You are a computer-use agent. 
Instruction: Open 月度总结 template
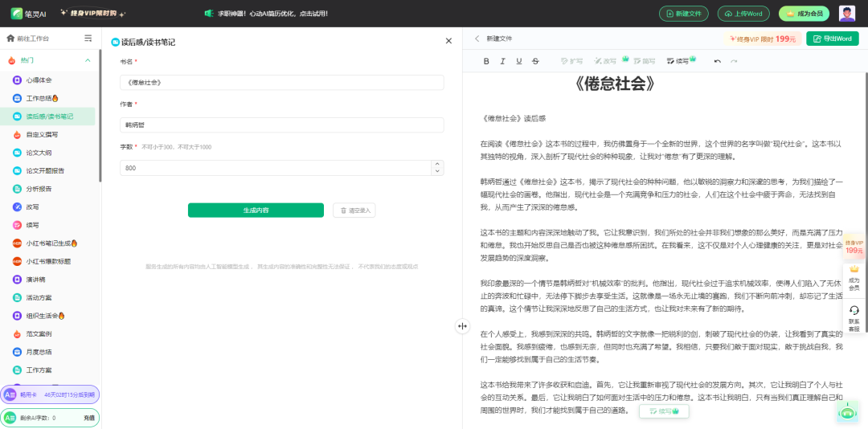click(47, 352)
